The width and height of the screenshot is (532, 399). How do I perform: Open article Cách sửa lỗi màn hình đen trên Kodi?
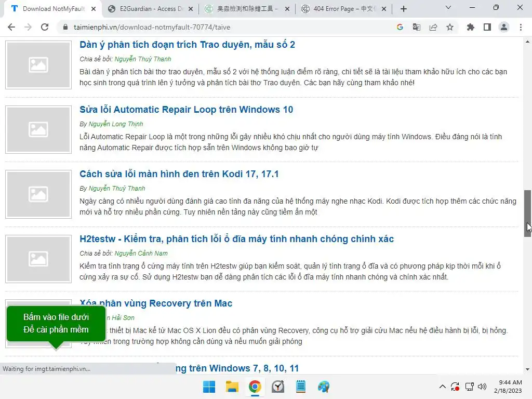(x=179, y=174)
